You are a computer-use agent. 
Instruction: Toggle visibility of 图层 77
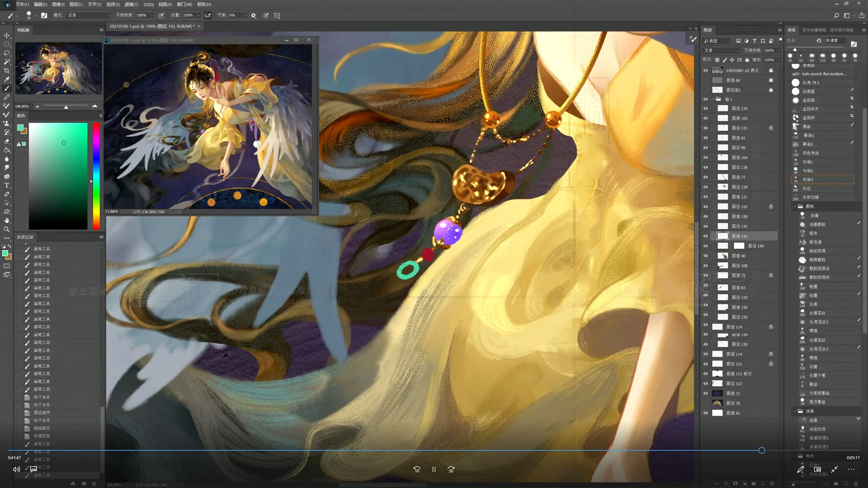click(706, 177)
